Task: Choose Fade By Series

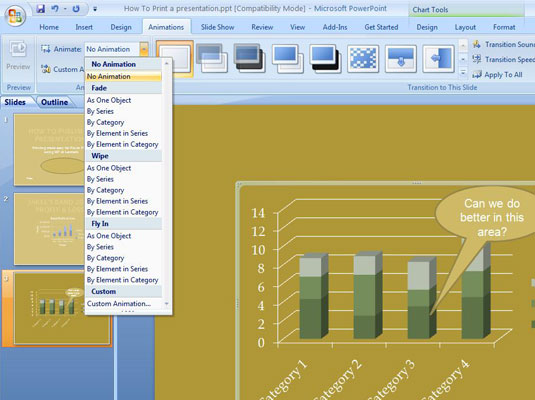Action: (124, 111)
